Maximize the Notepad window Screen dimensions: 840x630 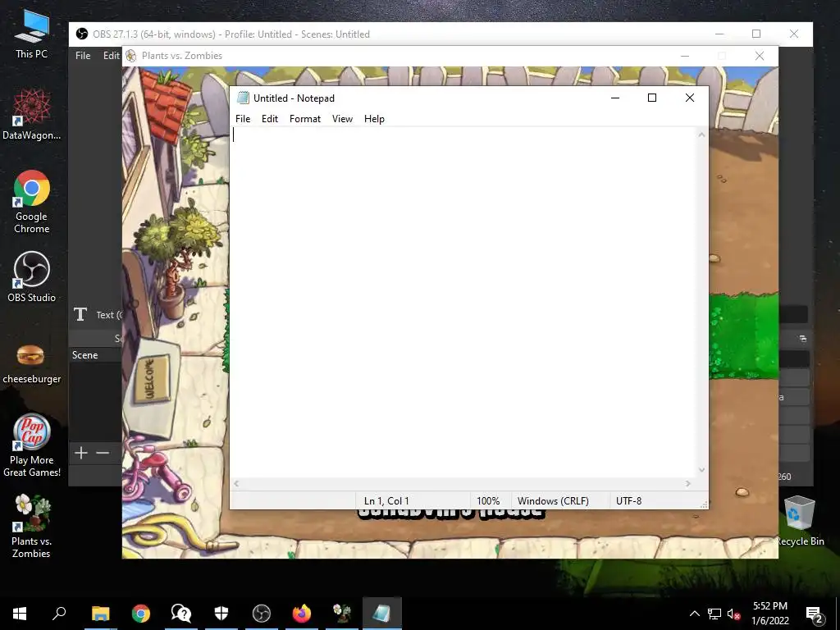[652, 98]
